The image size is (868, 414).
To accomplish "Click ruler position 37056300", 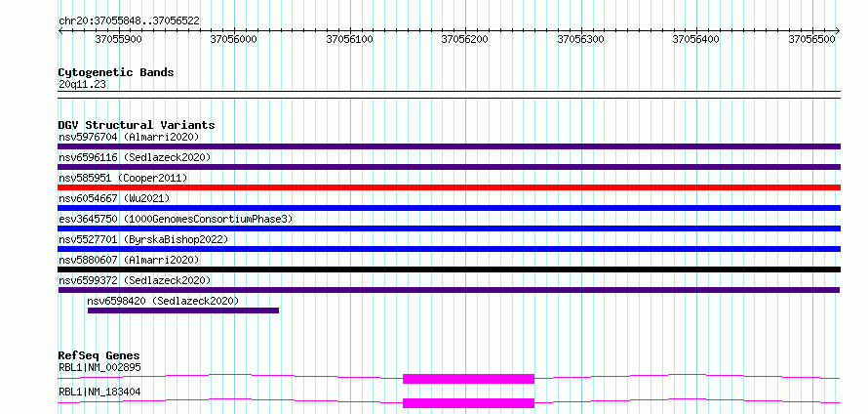I will (580, 39).
